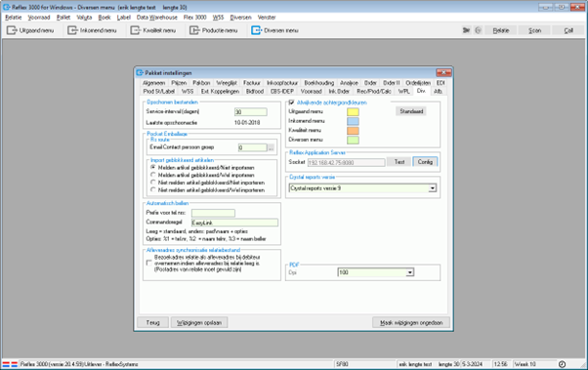
Task: Open the Boek menu
Action: pyautogui.click(x=105, y=18)
